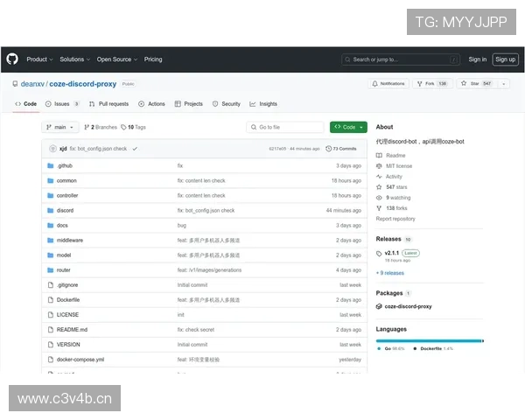Click the languages color bar
Screen dimensions: 525x420
click(x=429, y=340)
